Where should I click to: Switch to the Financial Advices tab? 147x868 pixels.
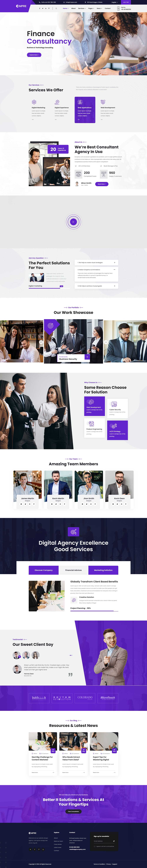point(73,570)
